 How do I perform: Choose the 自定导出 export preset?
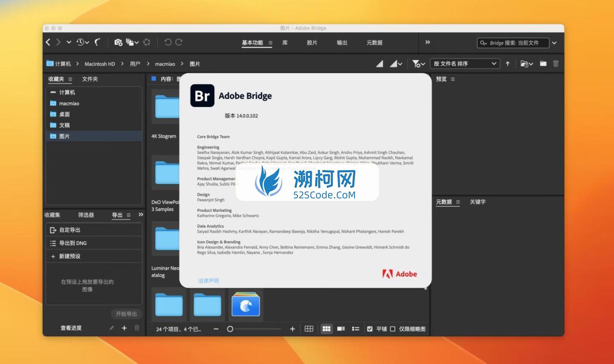[x=94, y=230]
